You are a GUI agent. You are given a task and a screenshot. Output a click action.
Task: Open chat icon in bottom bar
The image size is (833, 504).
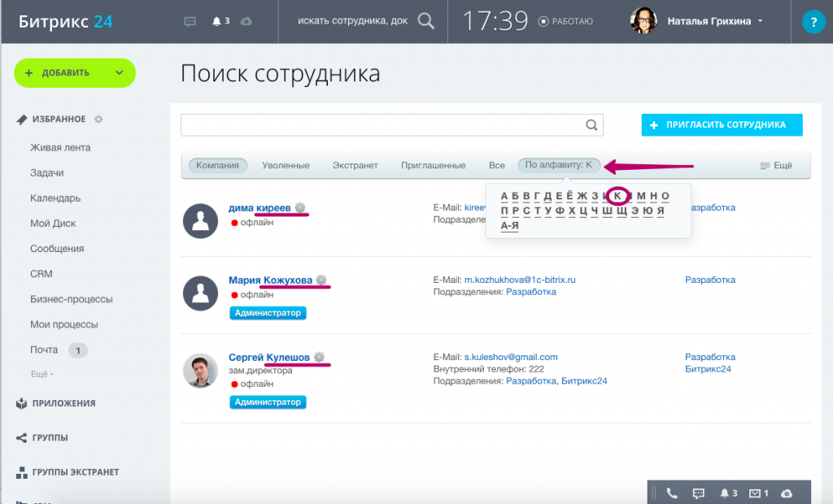(x=699, y=493)
